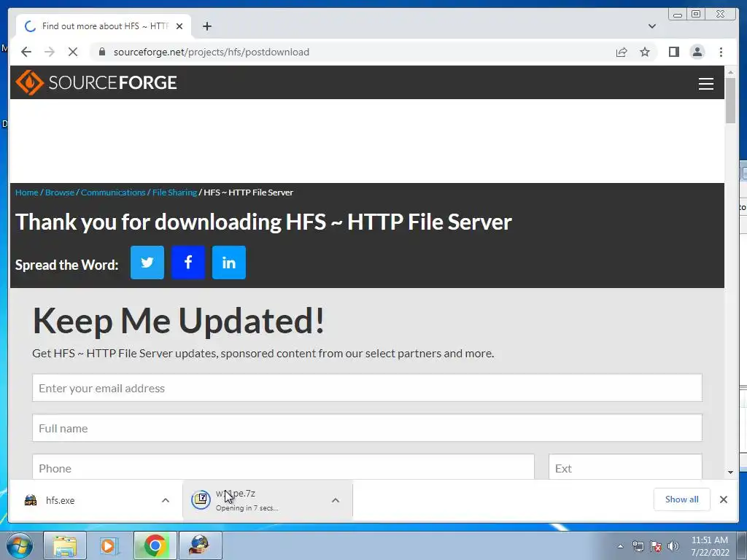Close the downloads bar
Viewport: 747px width, 560px height.
(x=723, y=499)
